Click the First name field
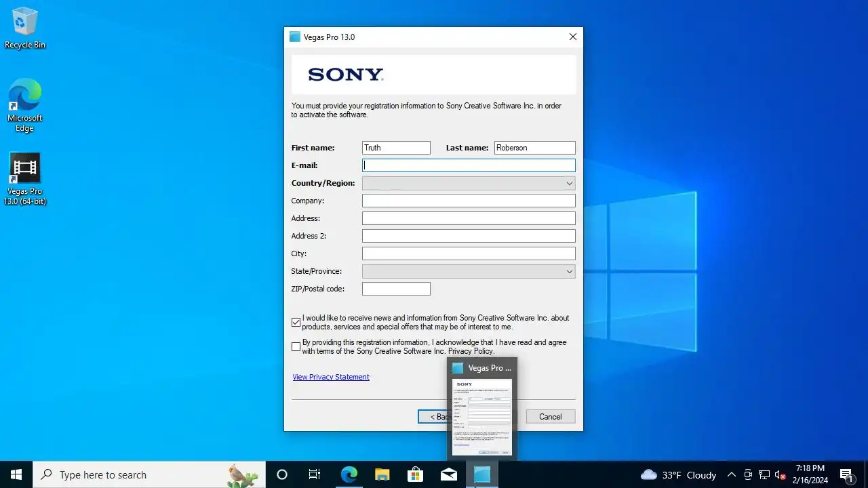Viewport: 868px width, 488px height. point(396,148)
